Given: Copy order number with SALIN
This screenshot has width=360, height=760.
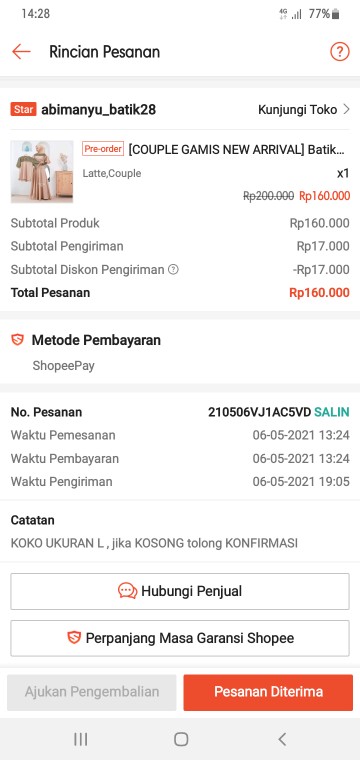Looking at the screenshot, I should click(x=331, y=412).
